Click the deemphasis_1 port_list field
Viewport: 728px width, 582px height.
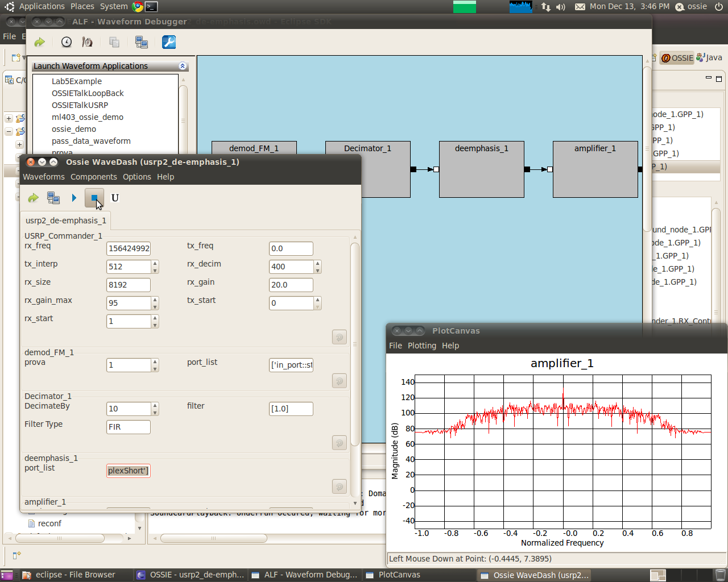[x=129, y=471]
